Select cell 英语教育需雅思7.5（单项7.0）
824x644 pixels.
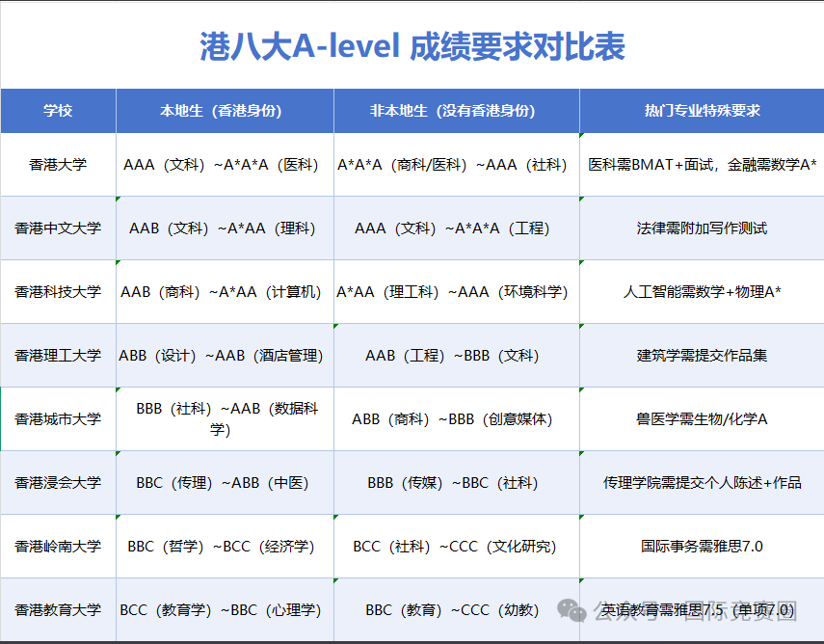(x=702, y=610)
